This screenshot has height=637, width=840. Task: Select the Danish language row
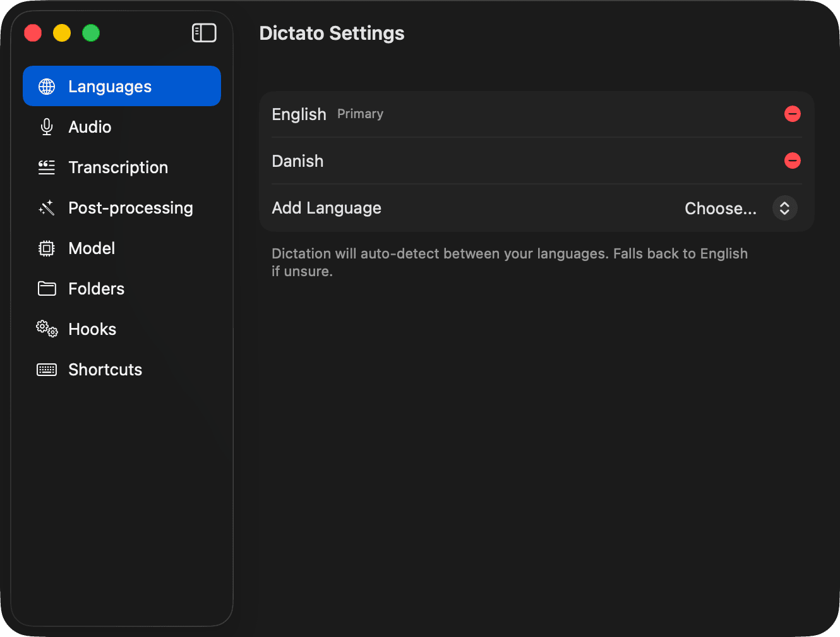coord(297,161)
